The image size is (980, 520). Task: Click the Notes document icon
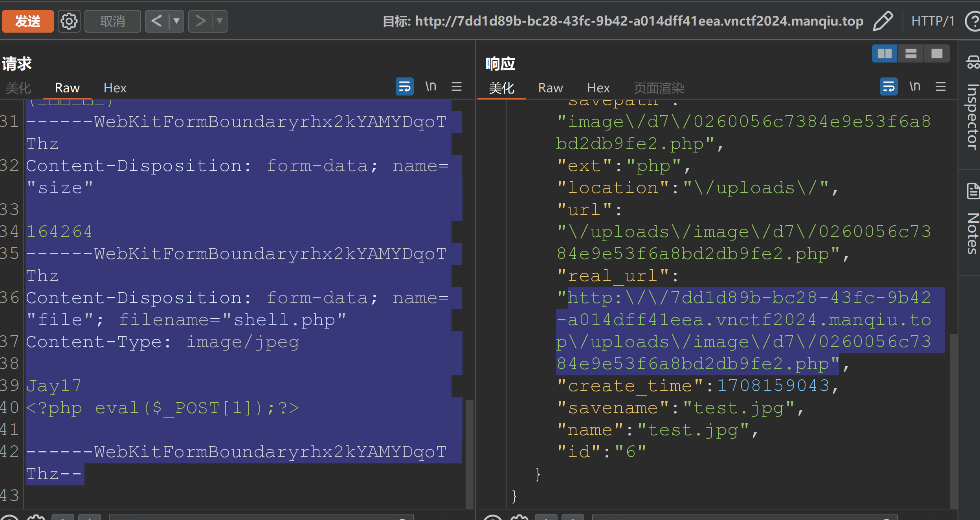pos(973,191)
